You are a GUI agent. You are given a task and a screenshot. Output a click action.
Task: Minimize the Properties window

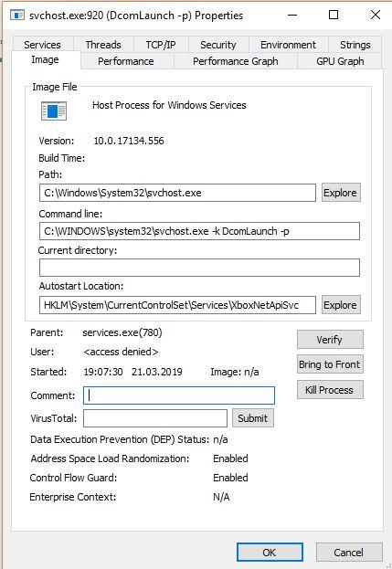click(292, 16)
